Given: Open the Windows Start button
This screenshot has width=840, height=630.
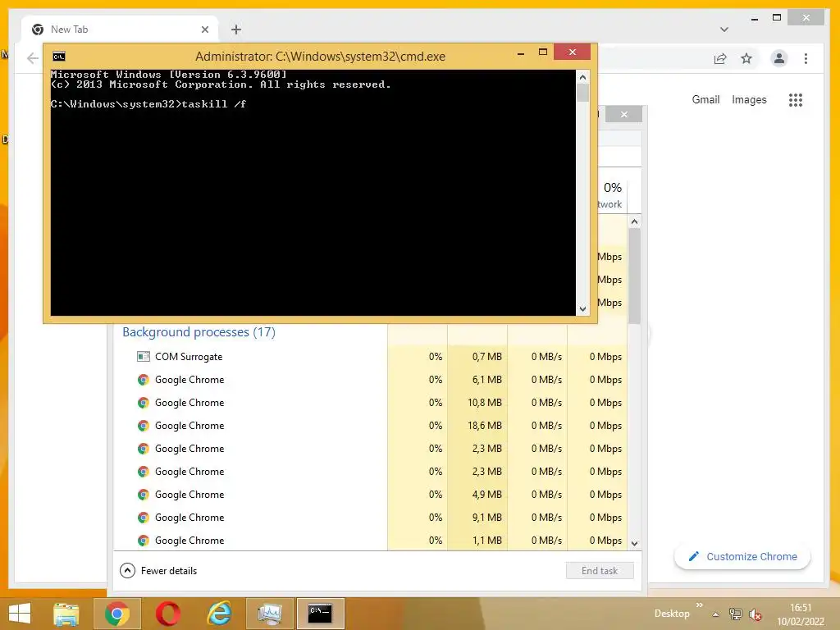Looking at the screenshot, I should pos(20,614).
